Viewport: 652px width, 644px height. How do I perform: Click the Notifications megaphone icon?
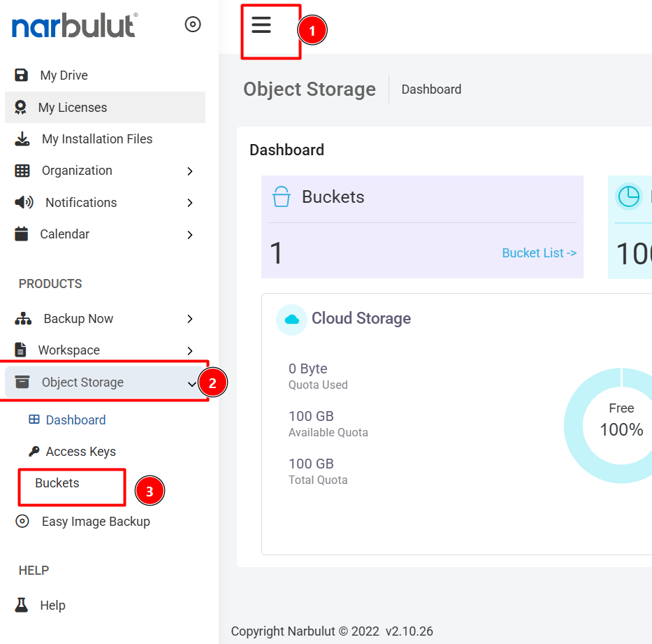click(24, 203)
